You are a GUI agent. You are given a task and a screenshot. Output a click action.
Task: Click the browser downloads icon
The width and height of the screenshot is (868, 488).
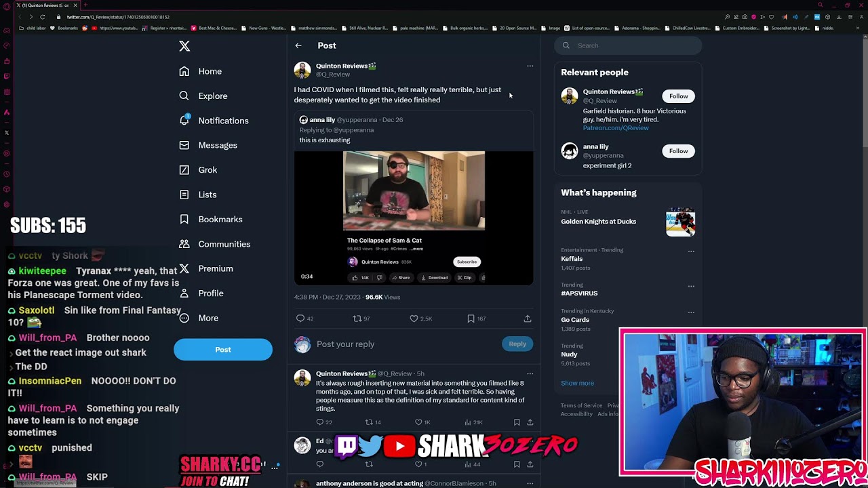(839, 17)
